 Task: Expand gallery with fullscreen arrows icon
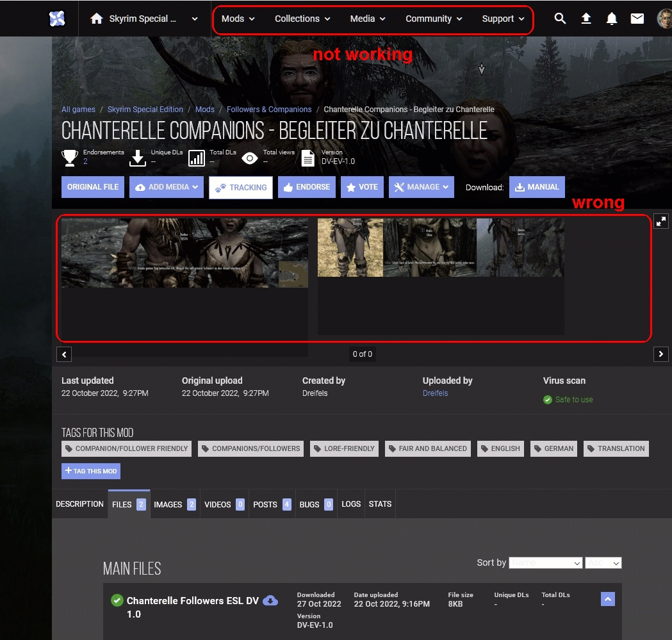(x=661, y=221)
